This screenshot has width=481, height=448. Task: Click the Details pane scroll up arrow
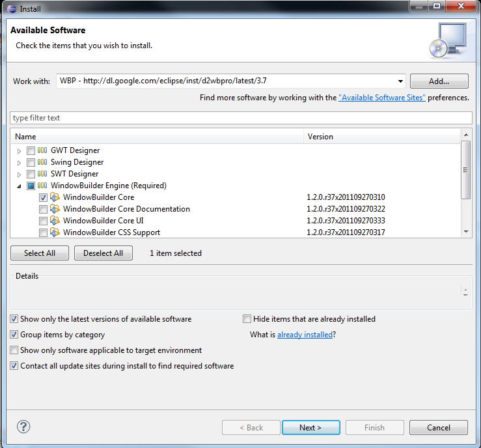point(465,290)
